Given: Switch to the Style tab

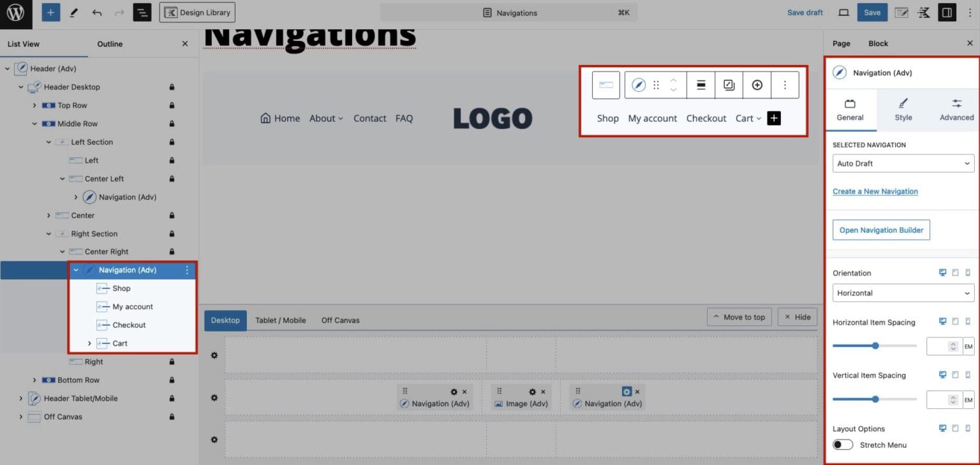Looking at the screenshot, I should click(903, 109).
